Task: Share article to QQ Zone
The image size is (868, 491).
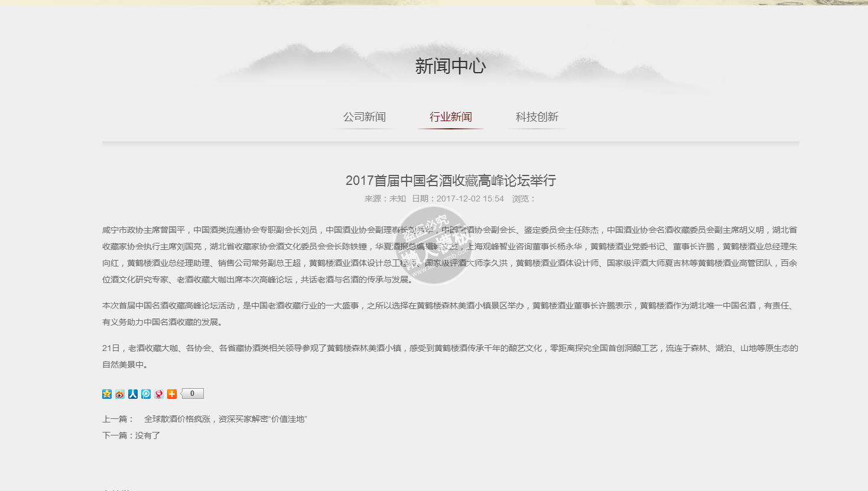Action: pyautogui.click(x=107, y=394)
